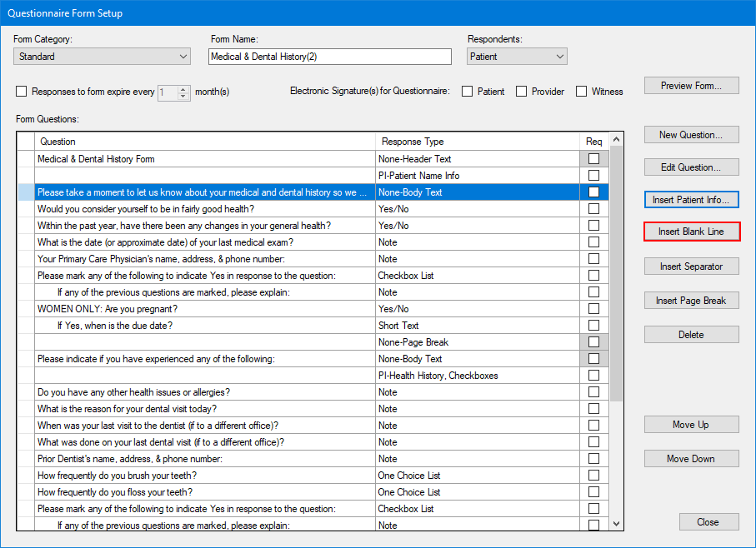Click the Move Up button
This screenshot has height=548, width=756.
coord(691,425)
